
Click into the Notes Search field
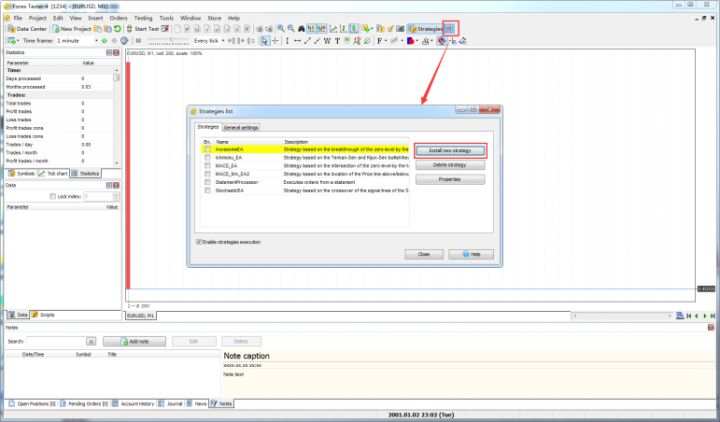[55, 341]
